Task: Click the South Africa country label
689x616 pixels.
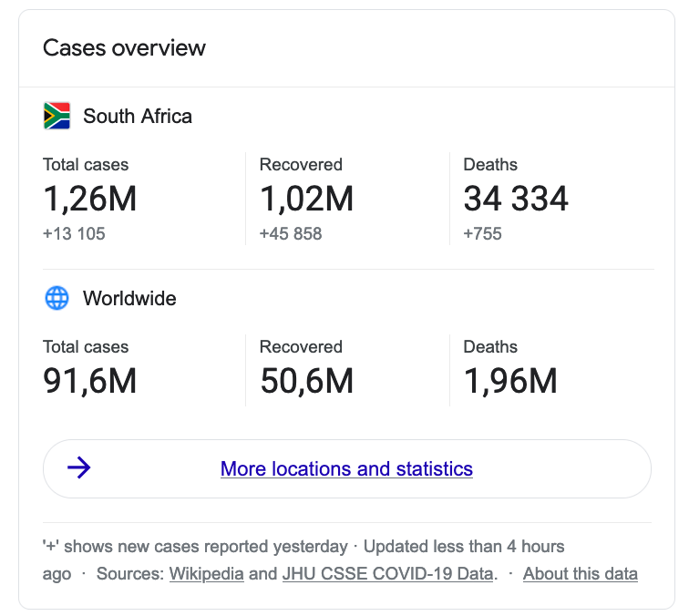Action: pos(138,116)
